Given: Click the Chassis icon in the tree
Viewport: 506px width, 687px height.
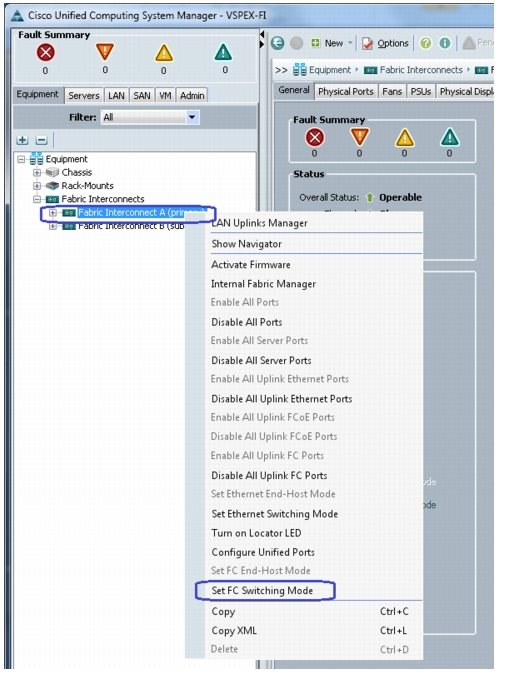Looking at the screenshot, I should (52, 172).
